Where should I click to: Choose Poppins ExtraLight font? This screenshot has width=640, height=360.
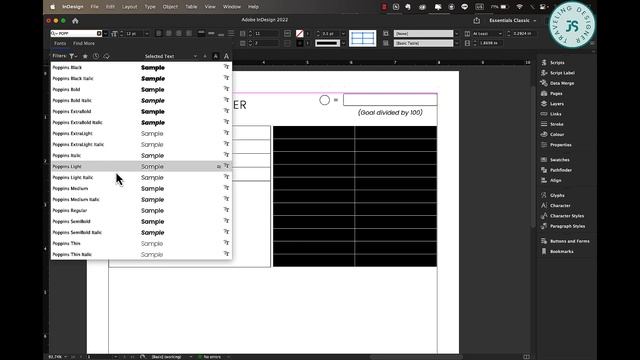click(141, 133)
